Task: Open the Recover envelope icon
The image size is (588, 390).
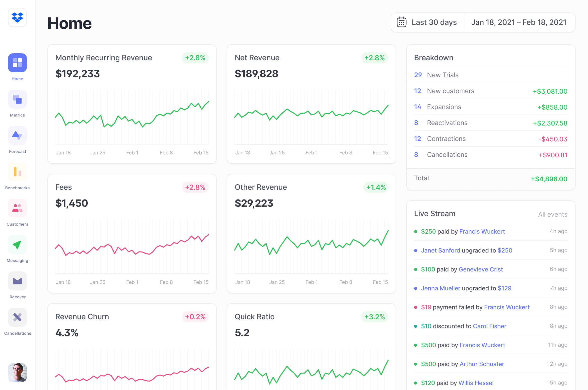Action: (x=17, y=281)
